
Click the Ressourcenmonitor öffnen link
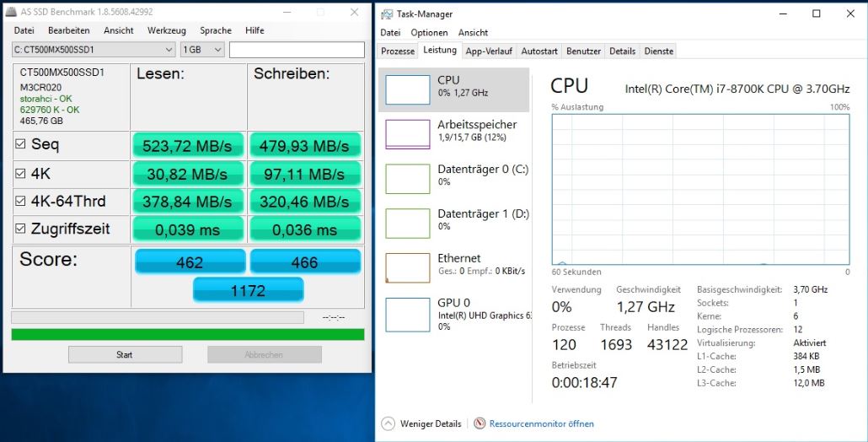(x=541, y=423)
